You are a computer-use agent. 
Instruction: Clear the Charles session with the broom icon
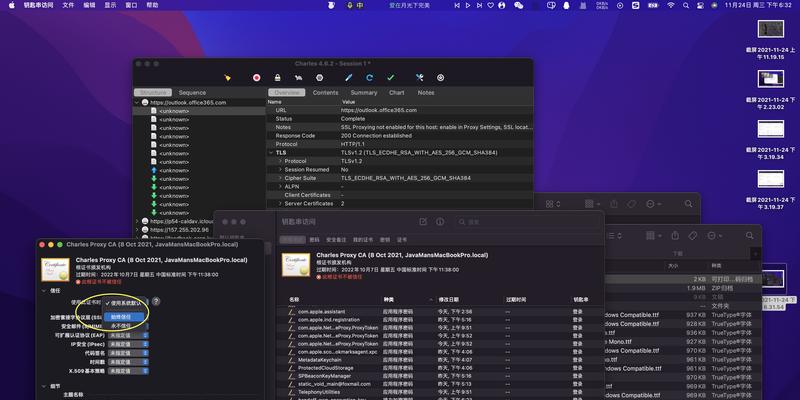tap(228, 78)
